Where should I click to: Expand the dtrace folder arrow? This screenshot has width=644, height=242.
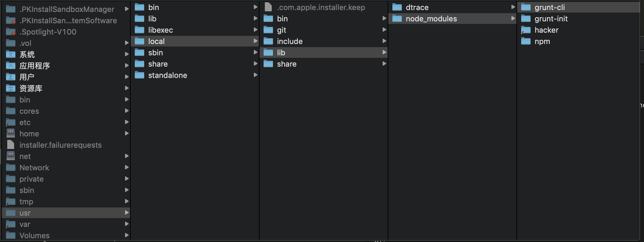(x=513, y=7)
